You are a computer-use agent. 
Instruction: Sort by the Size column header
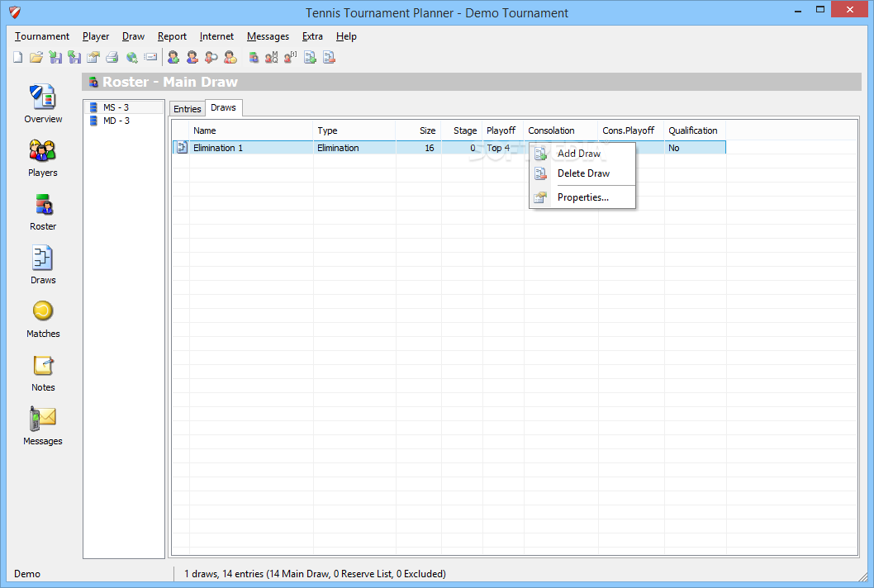point(419,130)
